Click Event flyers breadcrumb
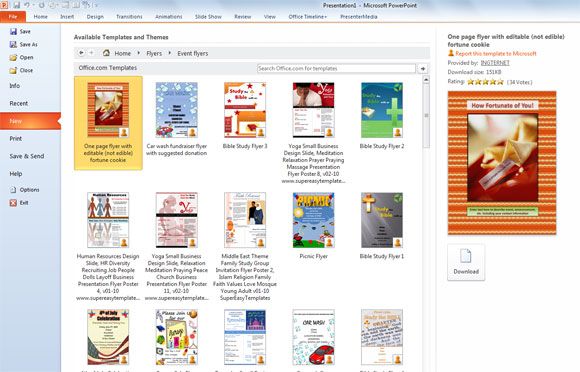580x372 pixels. pyautogui.click(x=193, y=53)
